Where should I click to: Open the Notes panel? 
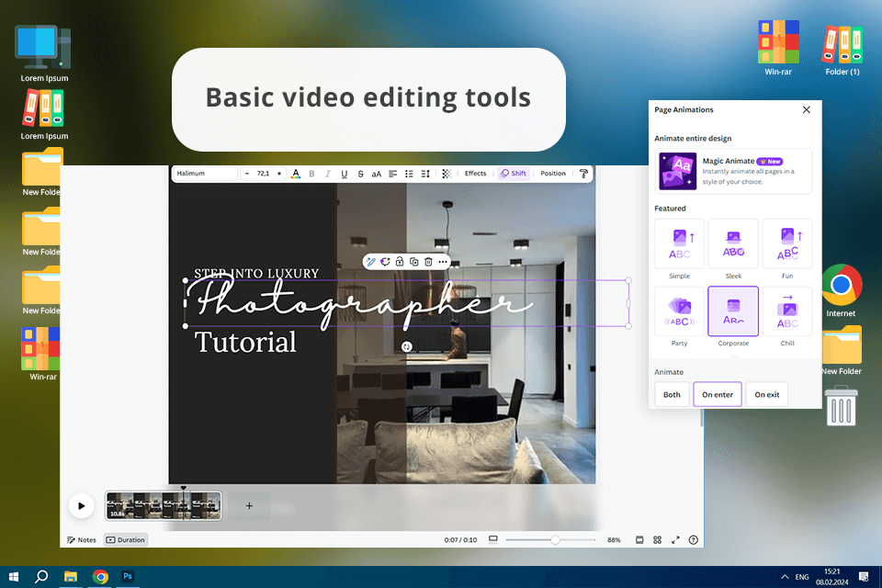click(82, 539)
